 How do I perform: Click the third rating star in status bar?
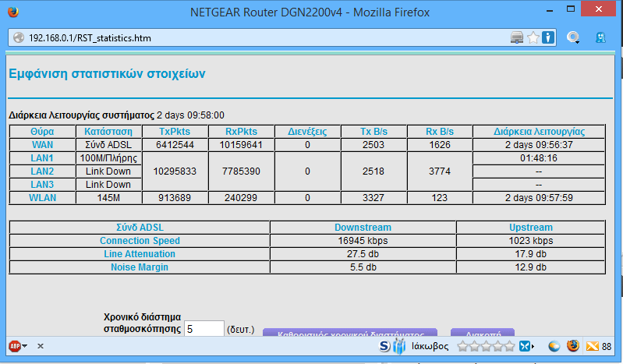[486, 346]
